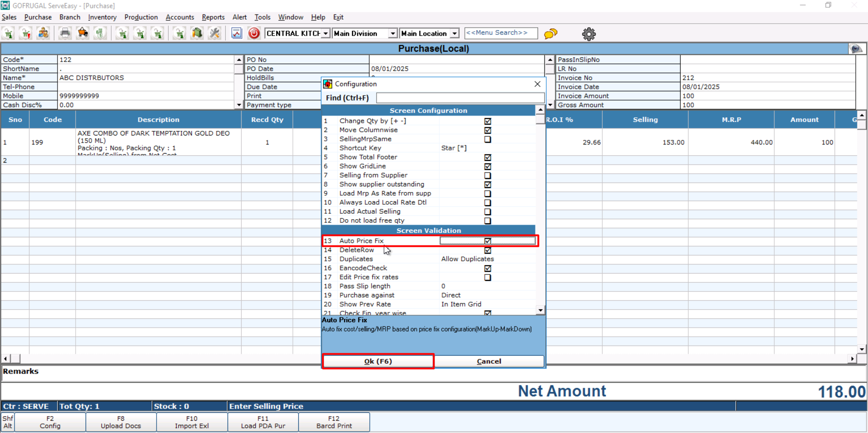Click the orange basket toolbar icon
Image resolution: width=868 pixels, height=433 pixels.
(x=83, y=34)
